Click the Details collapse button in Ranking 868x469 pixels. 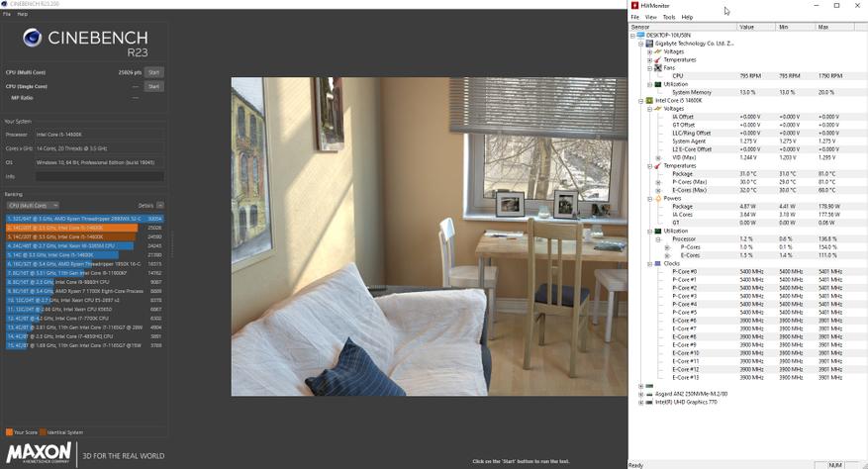coord(160,206)
